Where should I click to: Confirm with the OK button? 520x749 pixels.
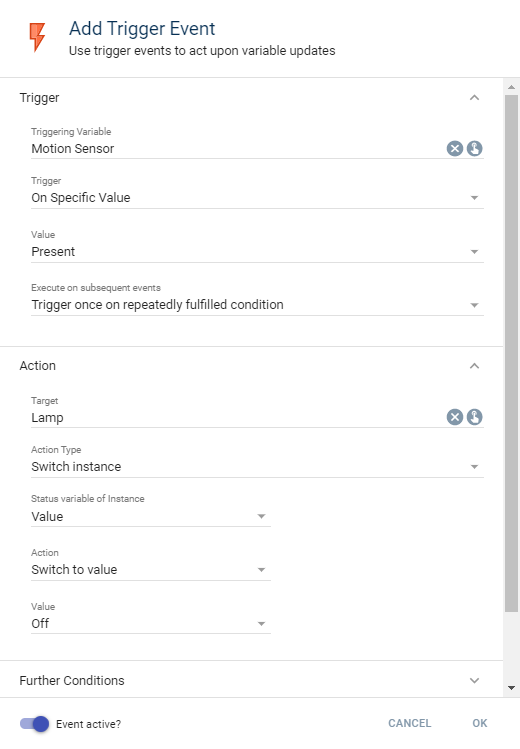point(479,723)
